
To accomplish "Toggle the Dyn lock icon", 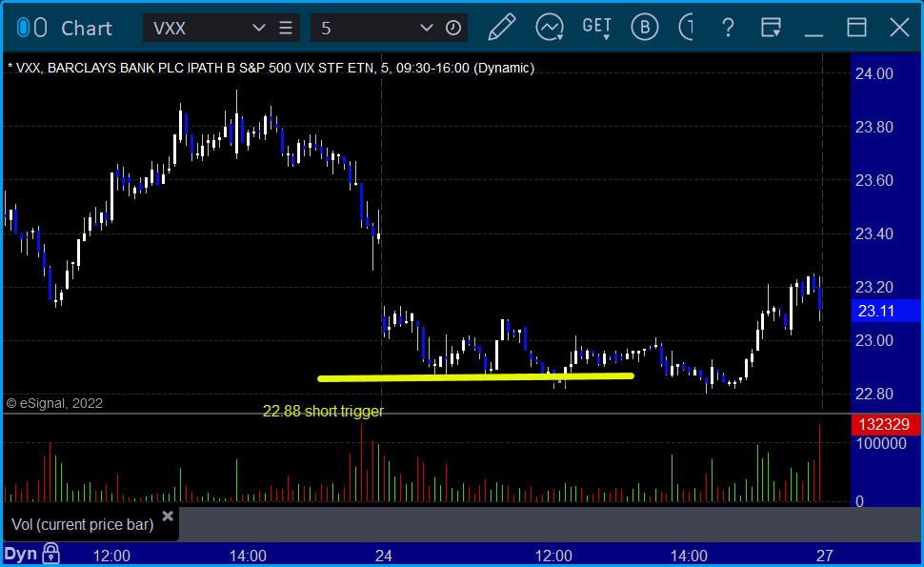I will pos(50,554).
